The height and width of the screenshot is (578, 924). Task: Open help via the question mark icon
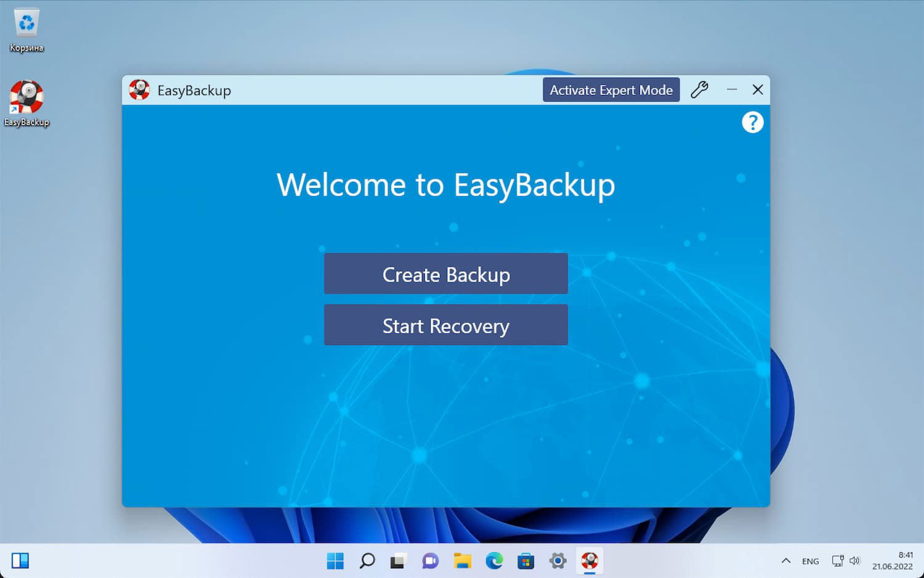click(752, 122)
